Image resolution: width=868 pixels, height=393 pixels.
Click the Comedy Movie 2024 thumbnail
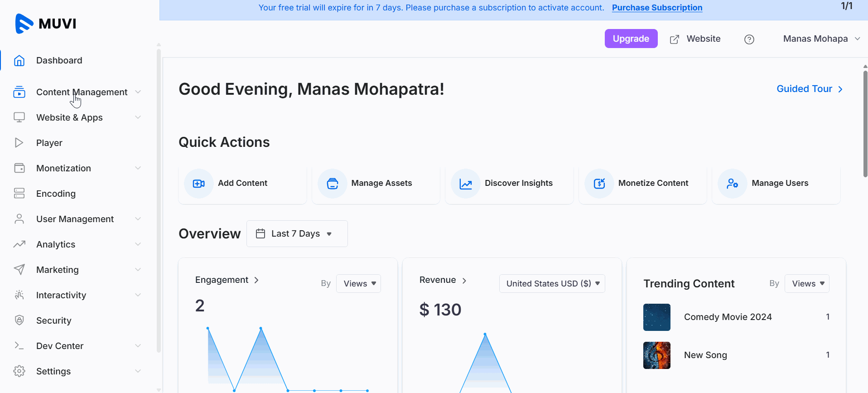coord(656,317)
